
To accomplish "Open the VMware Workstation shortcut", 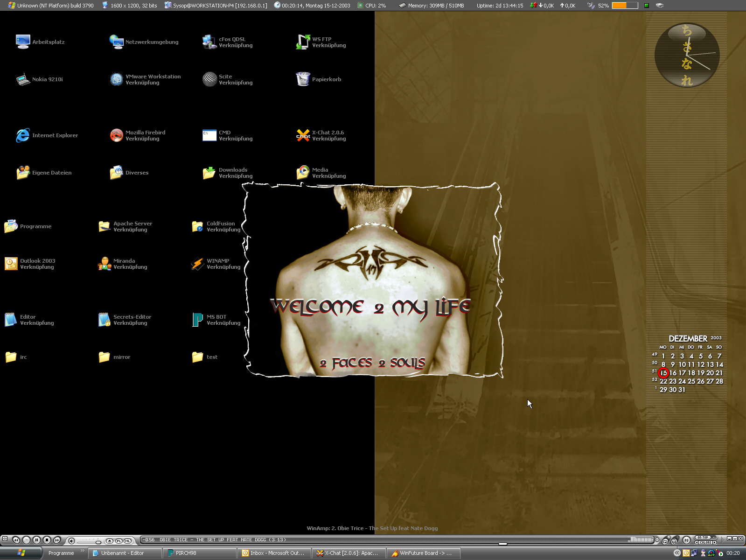I will tap(116, 79).
